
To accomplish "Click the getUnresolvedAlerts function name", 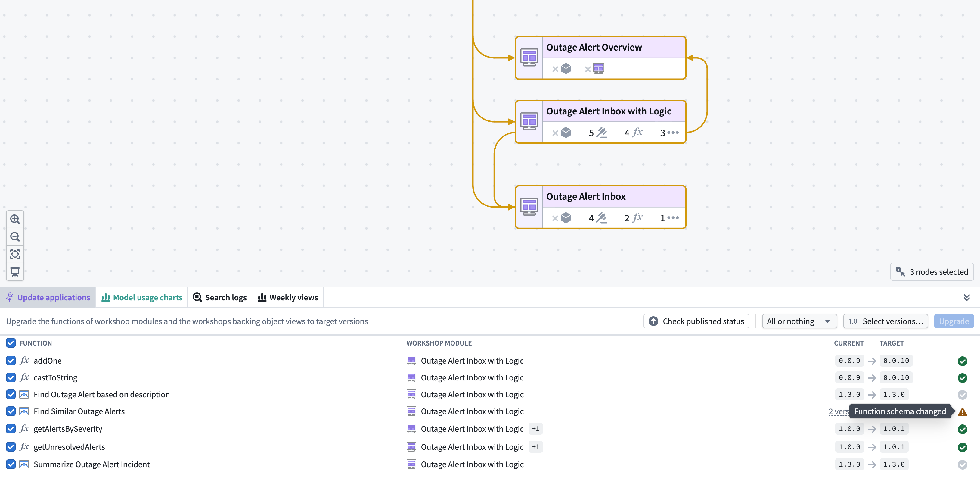I will pos(69,447).
